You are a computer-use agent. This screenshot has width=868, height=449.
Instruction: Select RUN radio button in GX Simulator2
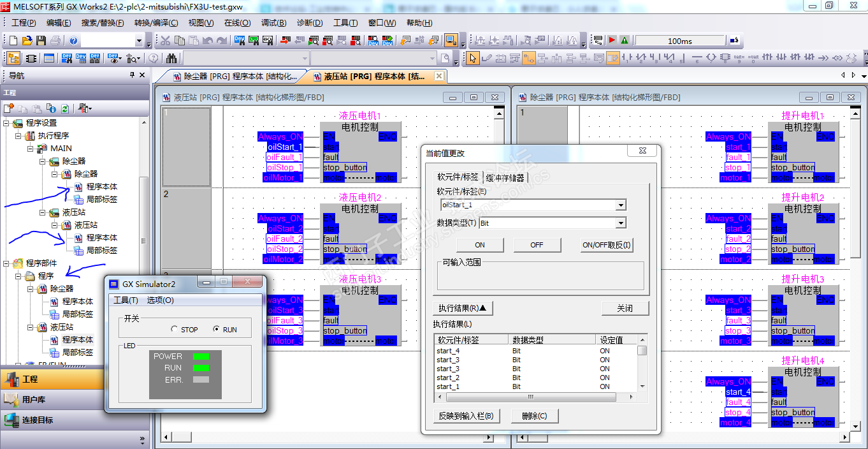(x=217, y=330)
